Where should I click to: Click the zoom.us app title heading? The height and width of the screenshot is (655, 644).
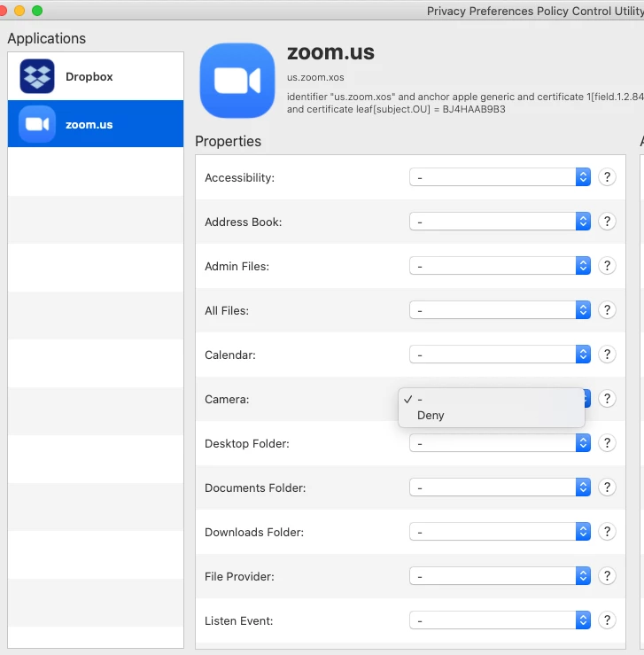[x=330, y=52]
